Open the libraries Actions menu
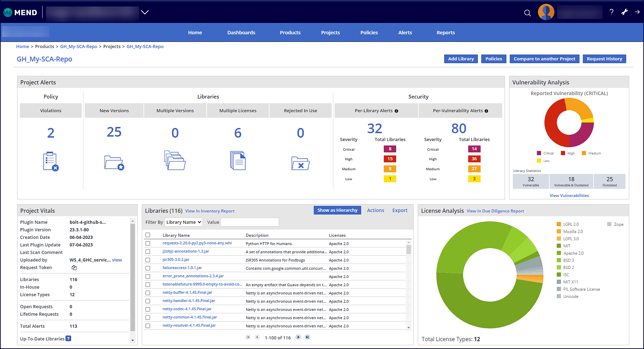 click(375, 210)
